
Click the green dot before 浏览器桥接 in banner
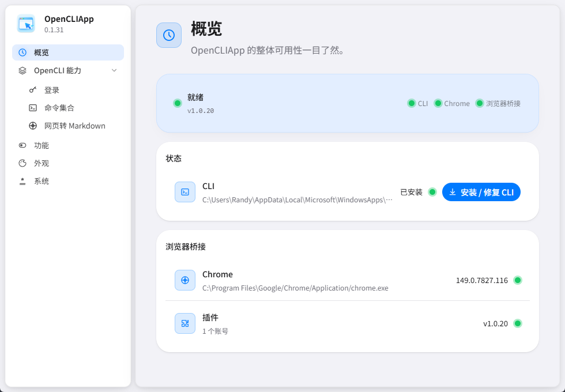tap(480, 103)
